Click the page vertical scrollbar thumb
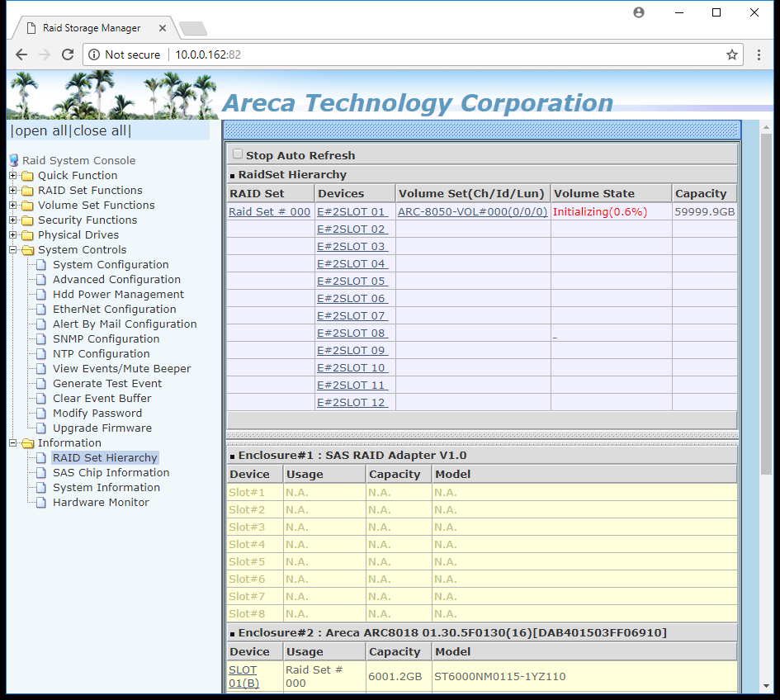This screenshot has height=700, width=780. click(766, 304)
